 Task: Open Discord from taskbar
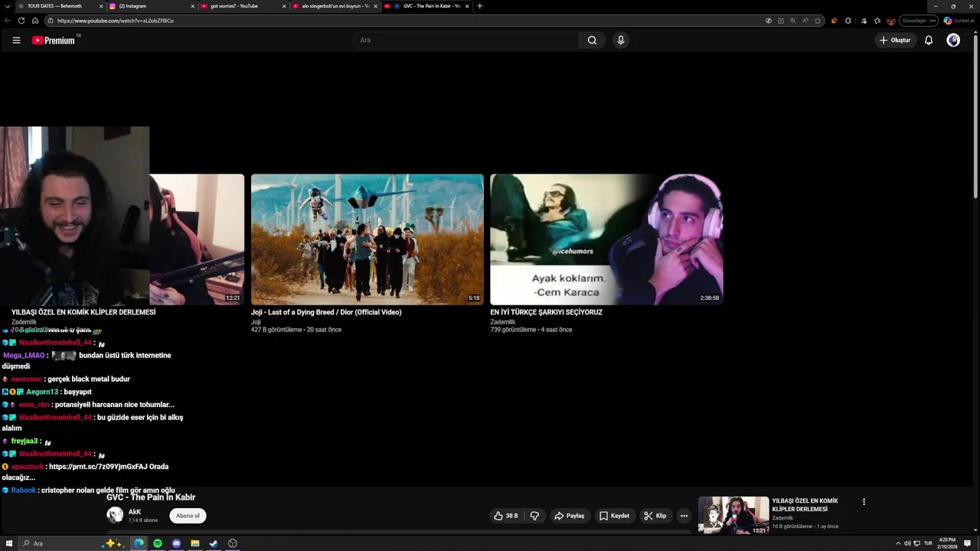click(x=176, y=543)
